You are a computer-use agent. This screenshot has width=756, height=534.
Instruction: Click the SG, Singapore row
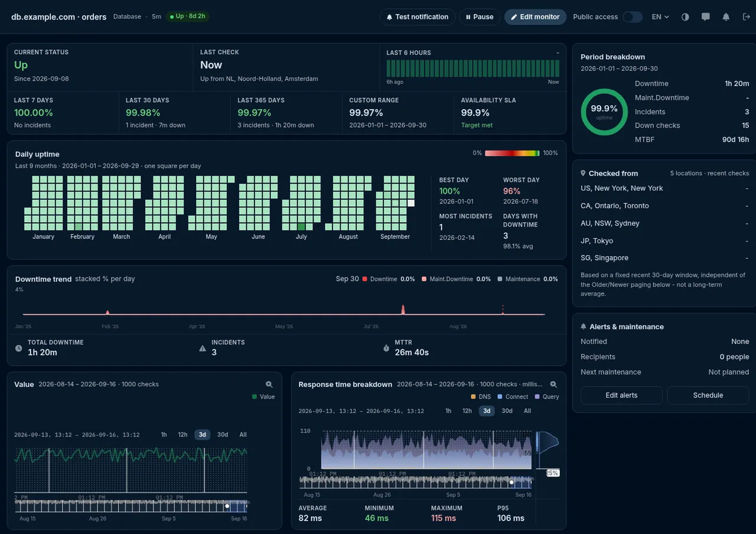[x=664, y=258]
